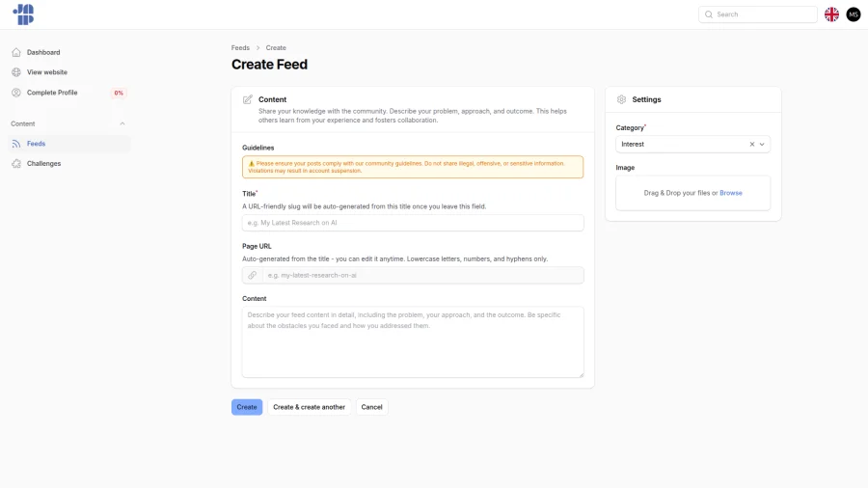
Task: Clear the Interest category selection
Action: [751, 145]
